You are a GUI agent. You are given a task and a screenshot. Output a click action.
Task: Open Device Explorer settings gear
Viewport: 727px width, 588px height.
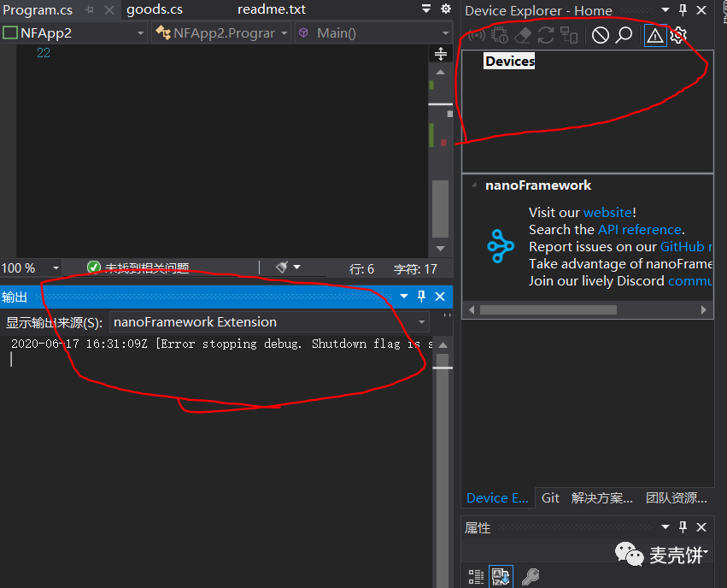pos(678,35)
